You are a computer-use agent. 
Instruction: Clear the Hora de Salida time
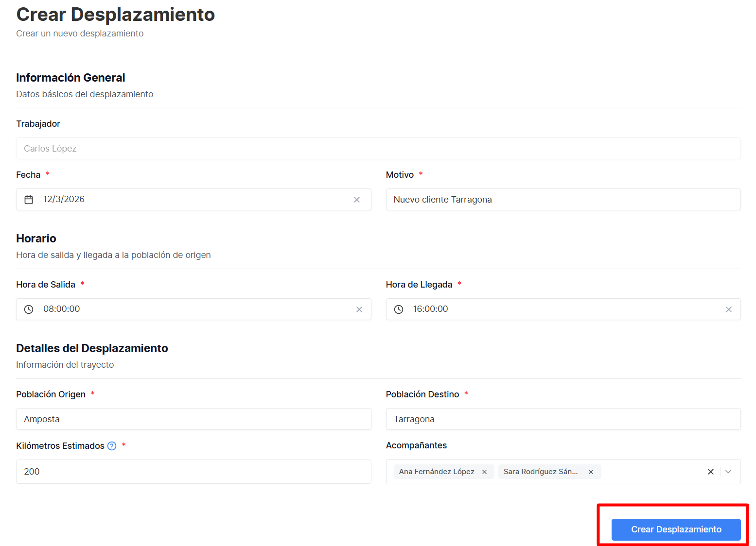pos(359,309)
